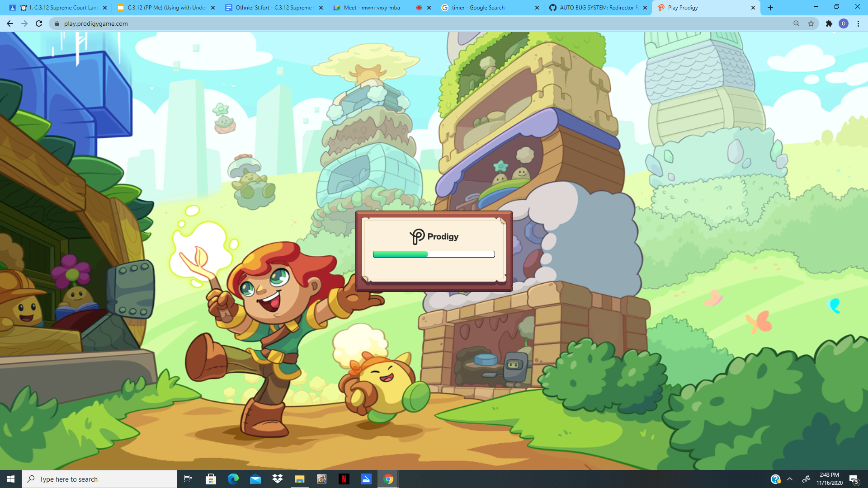The image size is (868, 488).
Task: Click the Chrome profile avatar
Action: 844,23
